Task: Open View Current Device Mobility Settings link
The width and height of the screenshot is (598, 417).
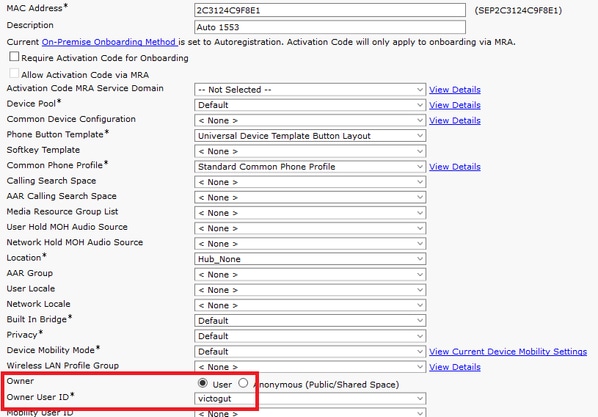Action: [x=508, y=351]
